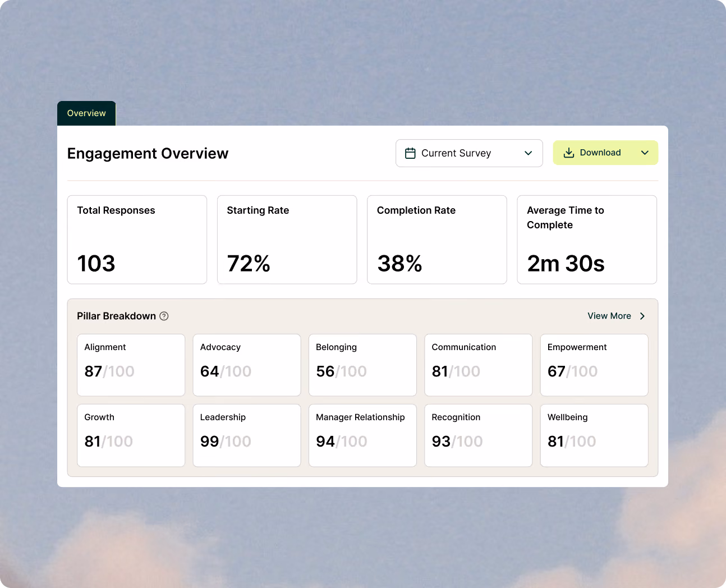The image size is (726, 588).
Task: Select the Total Responses card
Action: point(137,240)
